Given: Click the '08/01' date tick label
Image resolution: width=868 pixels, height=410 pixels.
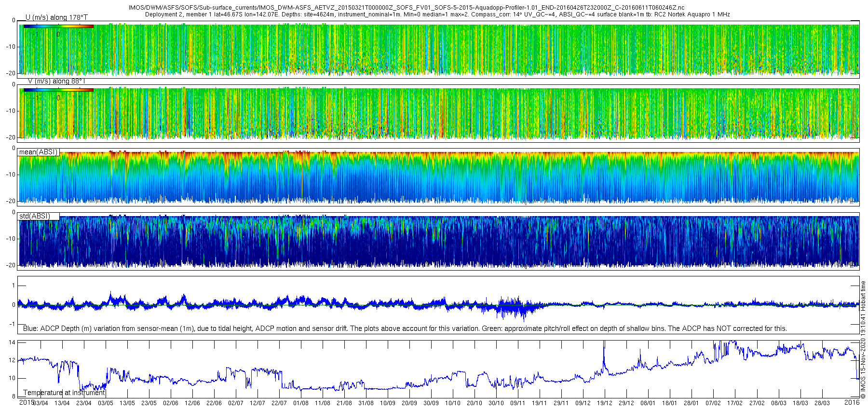Looking at the screenshot, I should tap(648, 403).
